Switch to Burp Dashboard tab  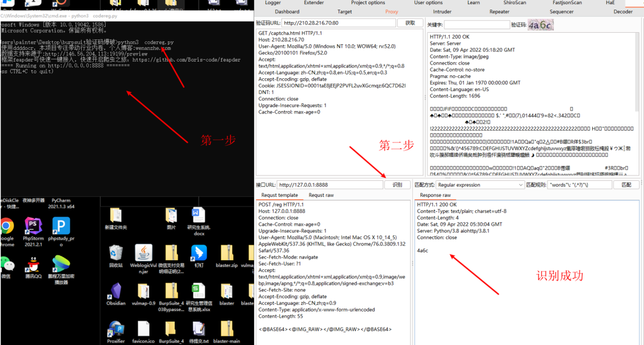tap(287, 11)
